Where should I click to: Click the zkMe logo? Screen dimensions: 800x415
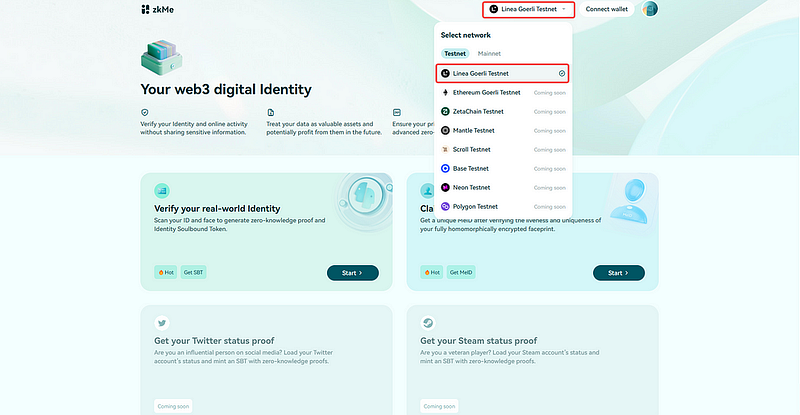click(157, 9)
